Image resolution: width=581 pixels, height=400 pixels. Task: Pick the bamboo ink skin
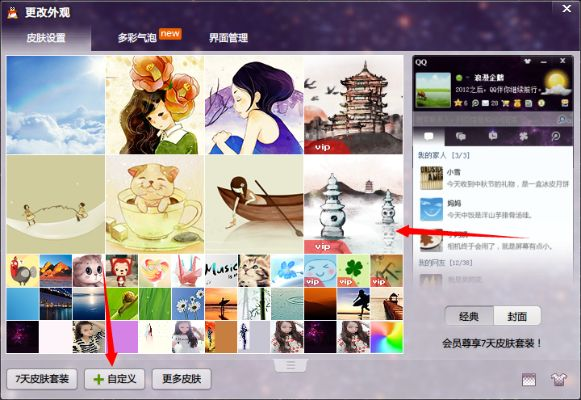coord(254,304)
